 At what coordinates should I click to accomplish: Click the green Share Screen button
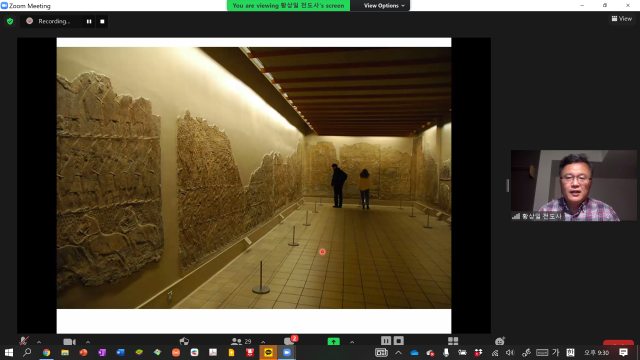tap(333, 341)
